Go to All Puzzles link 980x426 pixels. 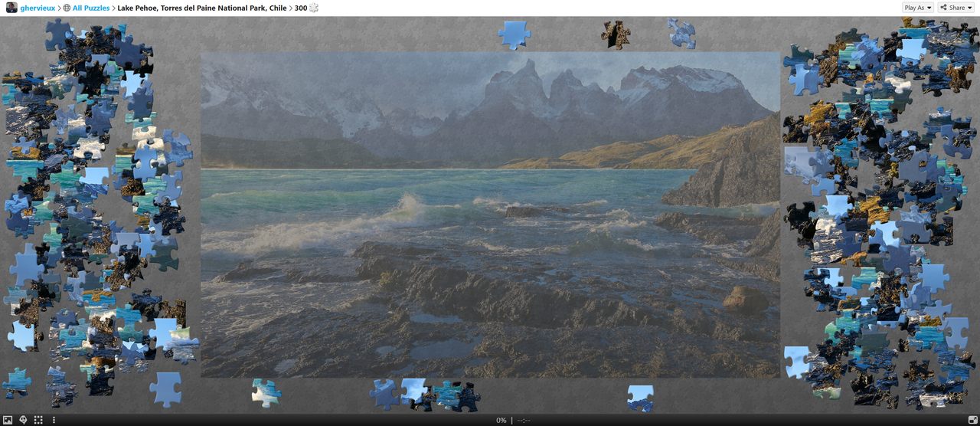91,8
